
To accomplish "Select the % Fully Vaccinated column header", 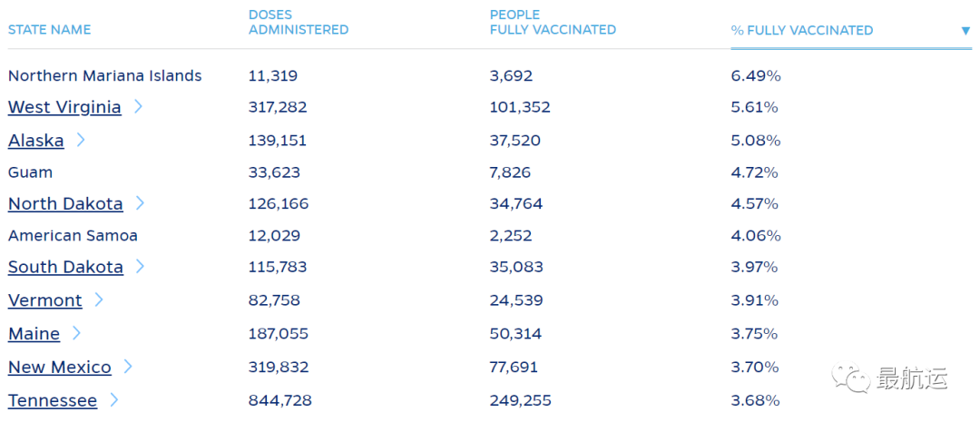I will (x=802, y=31).
